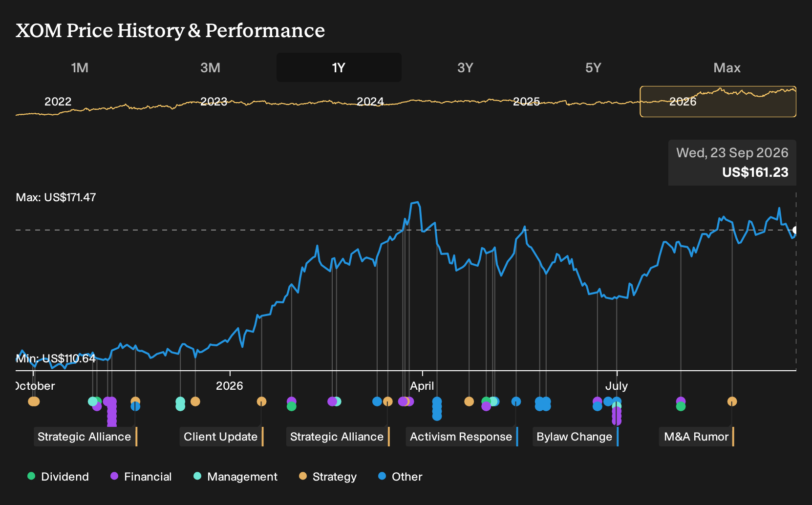Viewport: 812px width, 505px height.
Task: Click the Min: US$110.64 label
Action: [x=56, y=358]
